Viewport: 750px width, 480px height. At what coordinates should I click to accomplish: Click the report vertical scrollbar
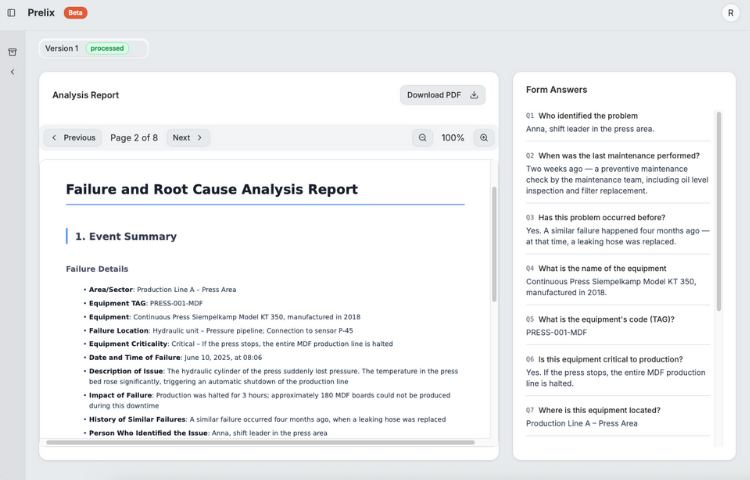tap(494, 244)
